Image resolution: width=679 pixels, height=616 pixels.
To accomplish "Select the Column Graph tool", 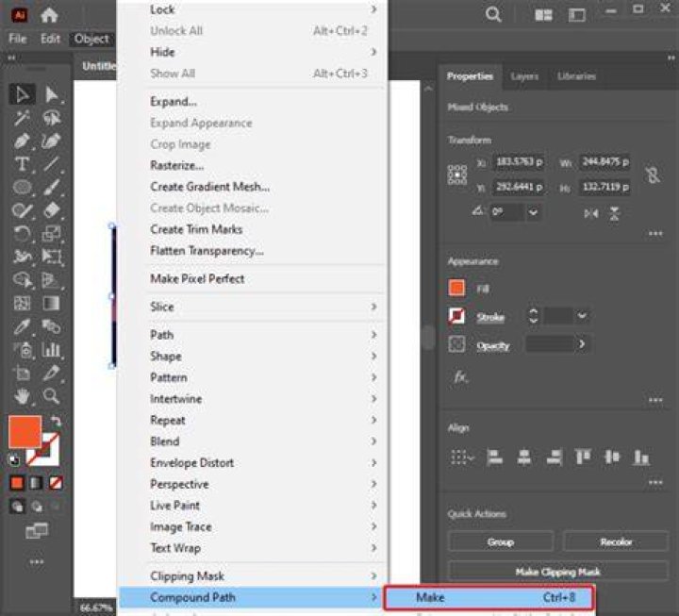I will (x=52, y=350).
